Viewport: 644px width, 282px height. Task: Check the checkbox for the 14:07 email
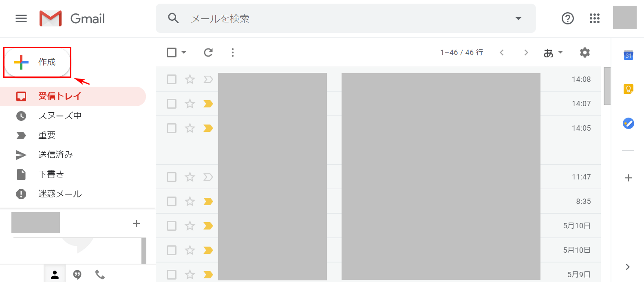[172, 104]
